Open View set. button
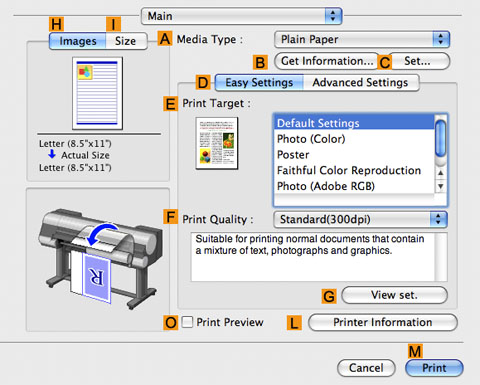 coord(394,295)
